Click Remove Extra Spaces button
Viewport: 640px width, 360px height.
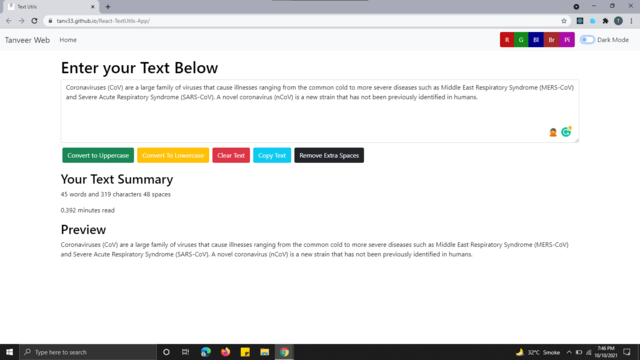[329, 155]
